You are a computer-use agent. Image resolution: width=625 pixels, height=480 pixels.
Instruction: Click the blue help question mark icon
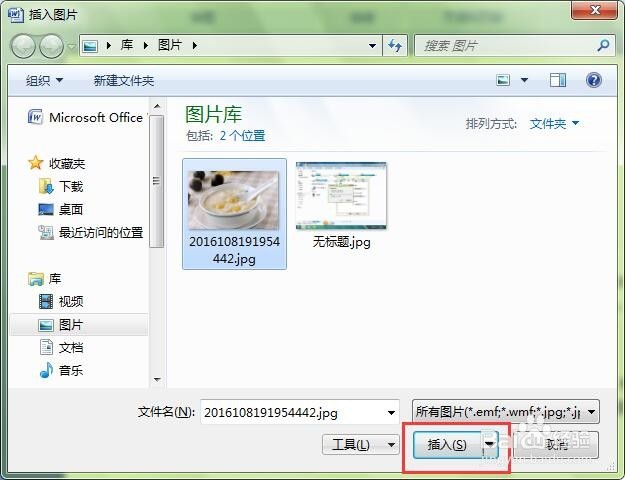click(x=594, y=80)
